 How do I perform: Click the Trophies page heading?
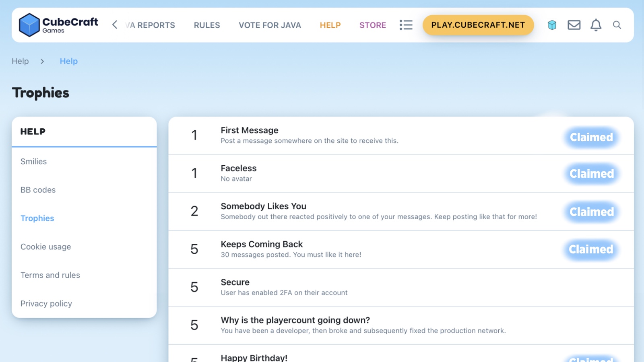[41, 93]
